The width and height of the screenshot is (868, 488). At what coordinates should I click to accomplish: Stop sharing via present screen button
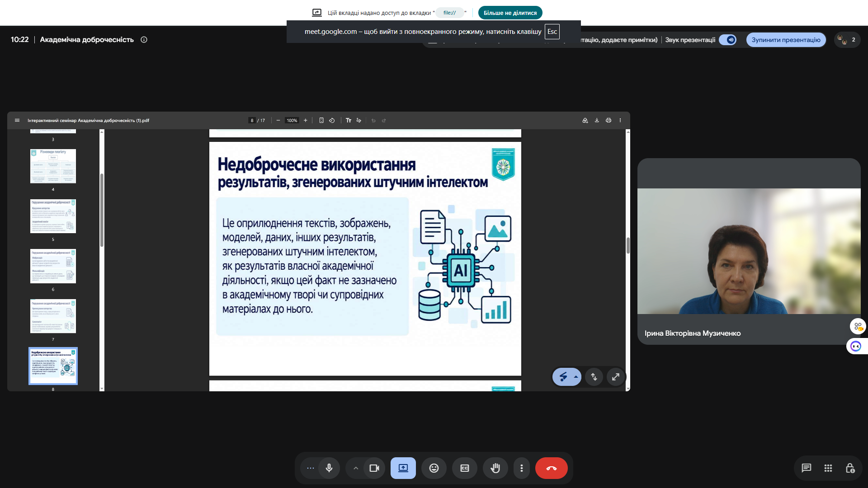point(403,468)
